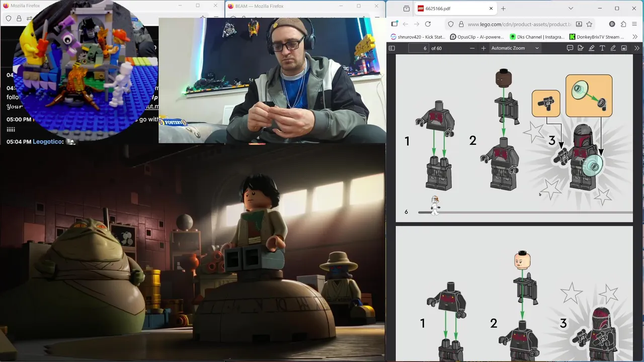Viewport: 644px width, 362px height.
Task: Close the 6625166.pdf tab
Action: tap(491, 9)
